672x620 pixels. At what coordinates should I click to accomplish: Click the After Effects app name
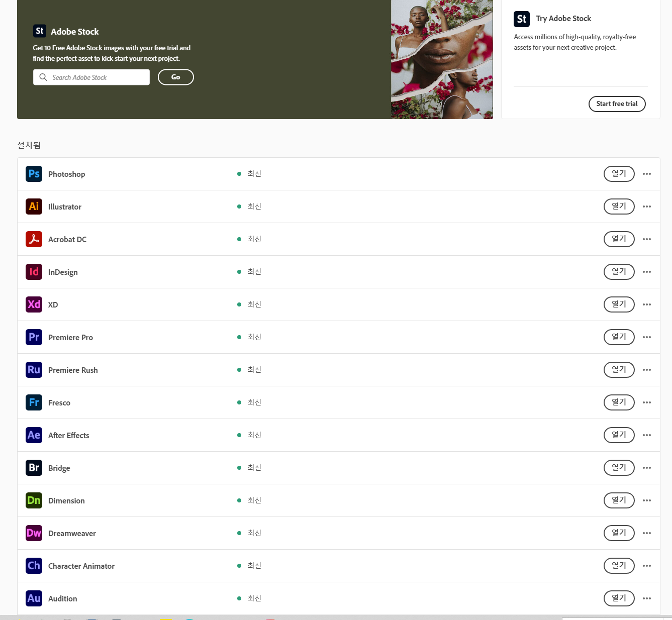pos(69,436)
